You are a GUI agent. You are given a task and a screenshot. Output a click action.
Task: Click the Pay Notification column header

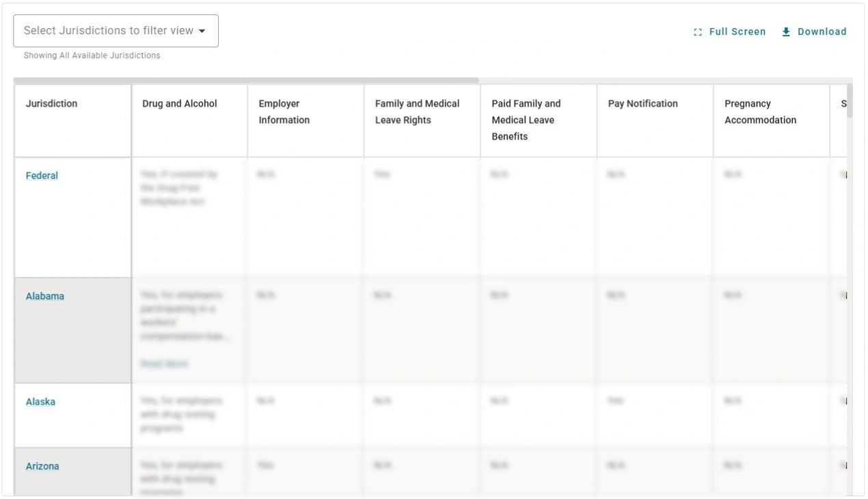pyautogui.click(x=643, y=103)
